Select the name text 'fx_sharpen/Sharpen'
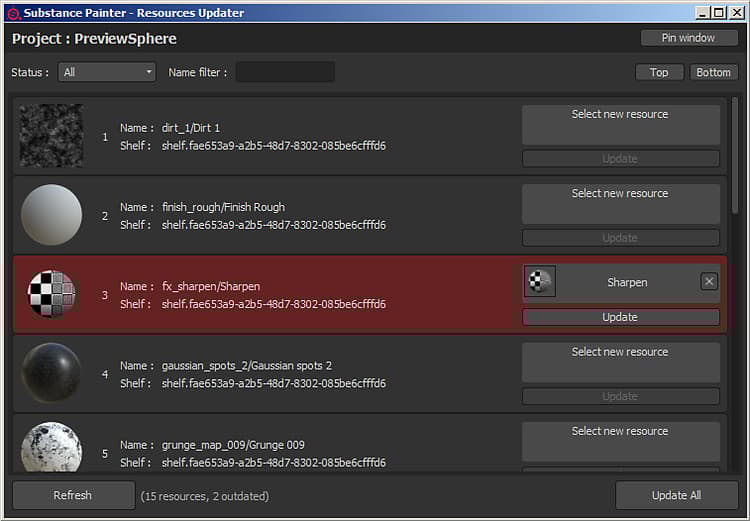This screenshot has width=750, height=521. [x=211, y=287]
